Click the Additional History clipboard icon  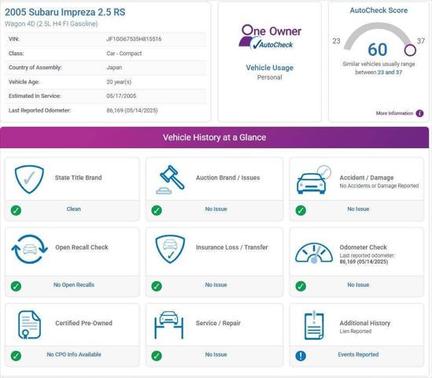click(x=314, y=325)
